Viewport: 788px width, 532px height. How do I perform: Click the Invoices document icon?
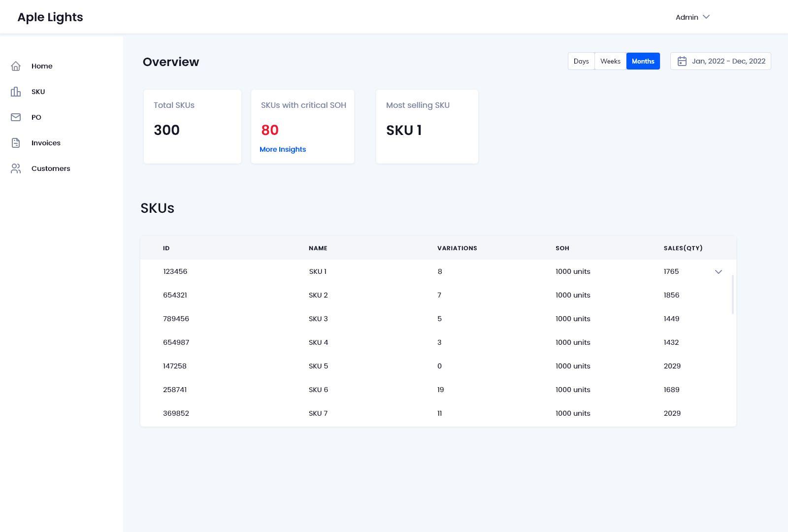click(x=16, y=143)
